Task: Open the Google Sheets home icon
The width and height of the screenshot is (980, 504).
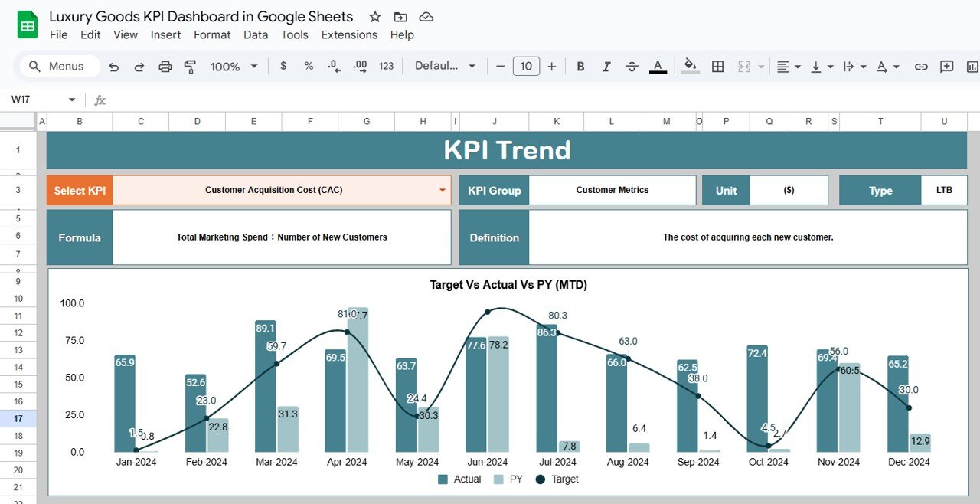Action: tap(28, 25)
